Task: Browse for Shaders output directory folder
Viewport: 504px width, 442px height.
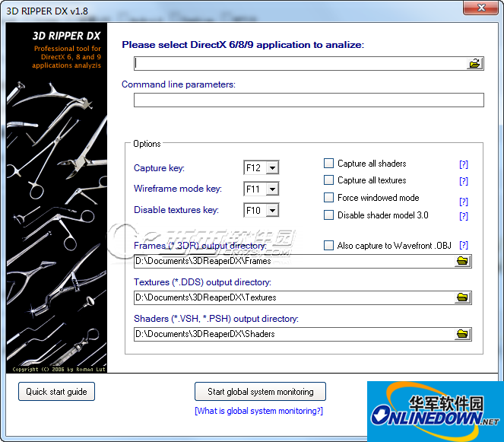Action: (x=462, y=334)
